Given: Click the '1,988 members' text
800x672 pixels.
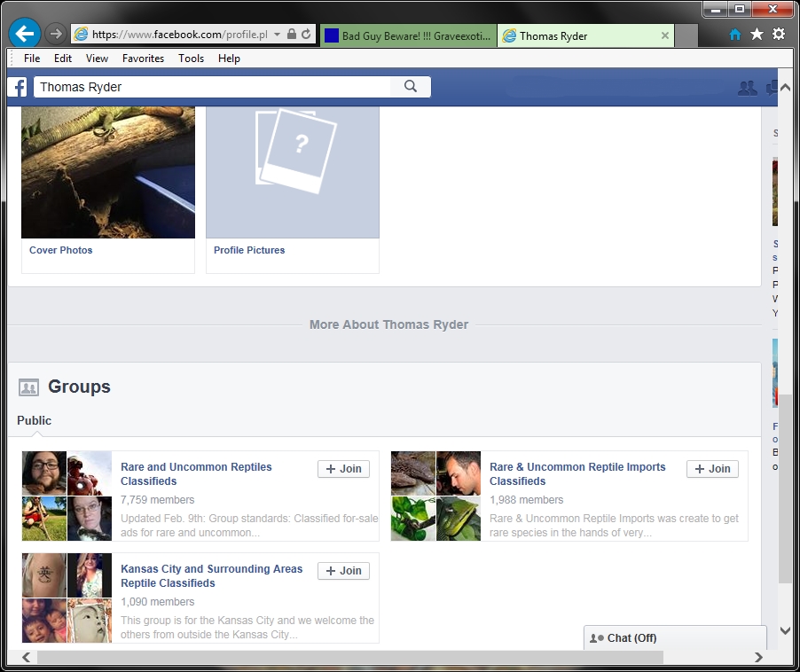Looking at the screenshot, I should pyautogui.click(x=526, y=500).
